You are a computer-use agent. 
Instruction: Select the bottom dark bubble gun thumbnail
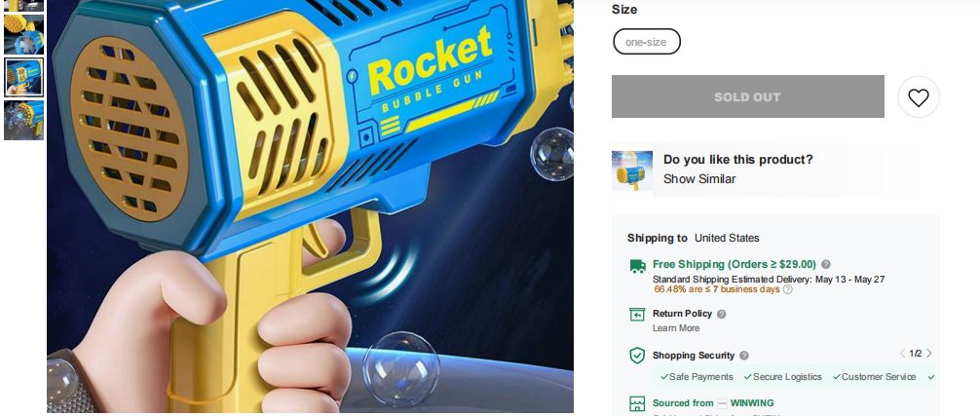[x=23, y=120]
